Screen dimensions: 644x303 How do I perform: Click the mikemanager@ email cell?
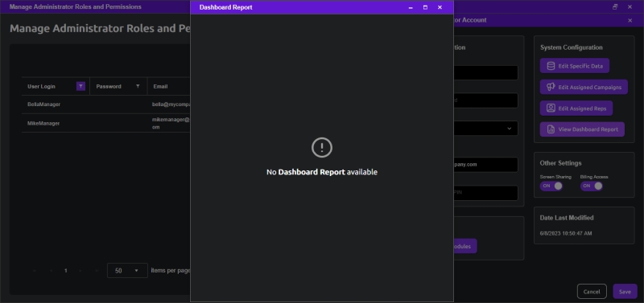[171, 124]
